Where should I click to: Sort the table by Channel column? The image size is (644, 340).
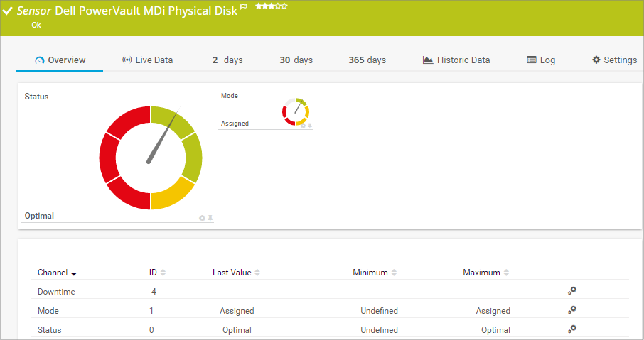pyautogui.click(x=57, y=273)
